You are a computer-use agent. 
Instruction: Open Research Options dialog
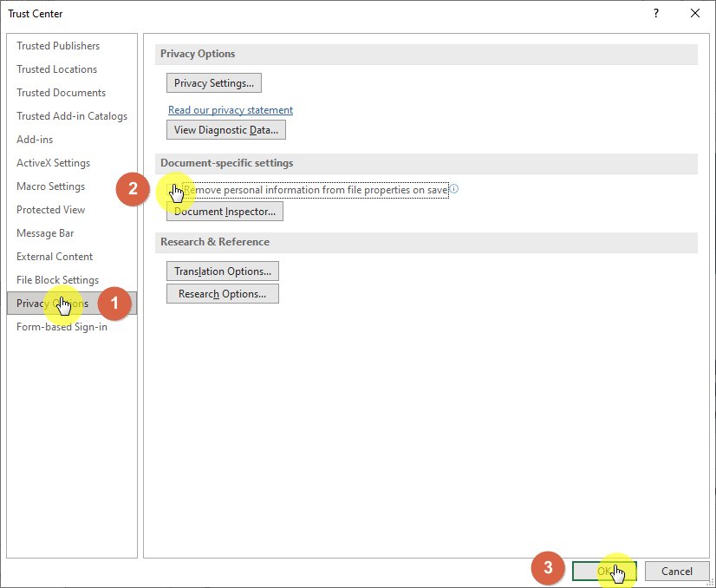(223, 294)
